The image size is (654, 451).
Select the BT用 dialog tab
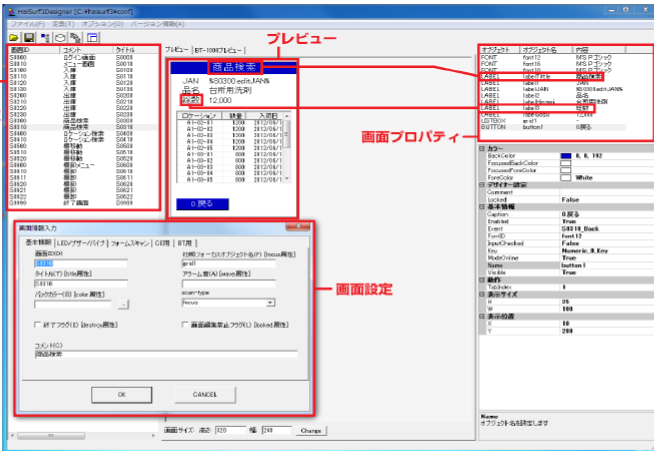pos(185,243)
